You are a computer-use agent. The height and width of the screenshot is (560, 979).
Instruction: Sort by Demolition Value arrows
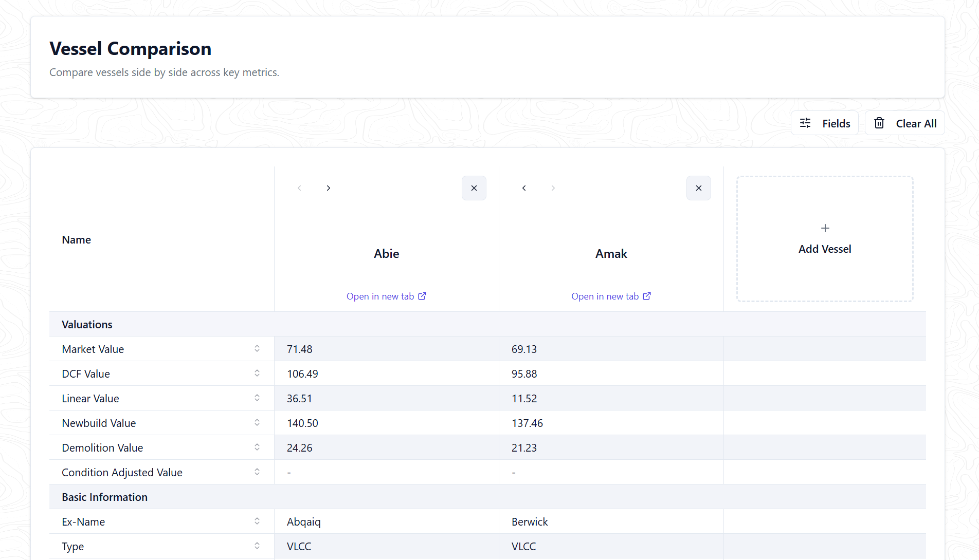click(257, 447)
